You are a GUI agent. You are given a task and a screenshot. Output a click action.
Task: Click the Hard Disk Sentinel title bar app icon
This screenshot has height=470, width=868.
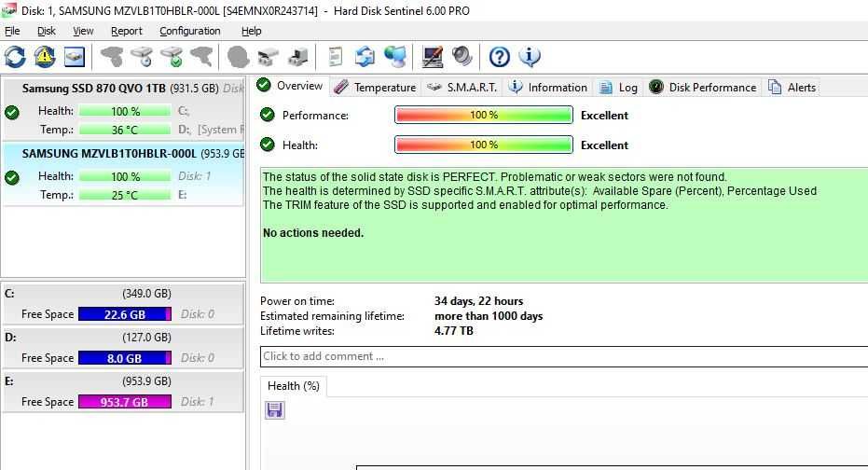point(8,10)
